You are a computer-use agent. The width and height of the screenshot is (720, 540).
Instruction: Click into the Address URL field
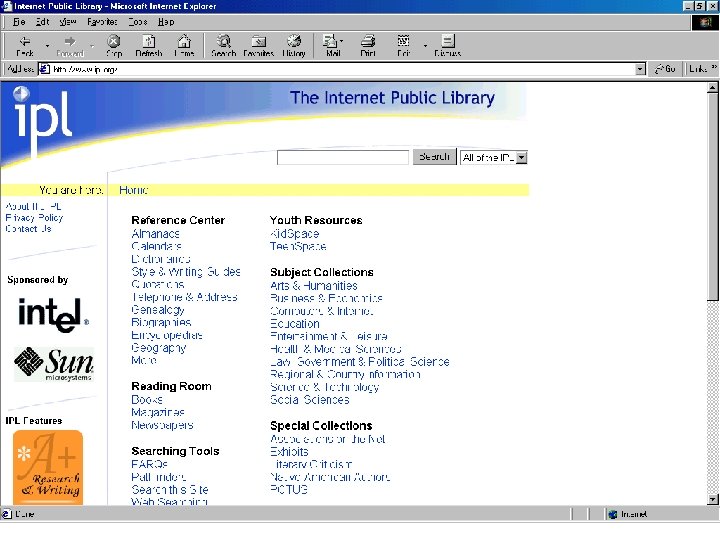[x=341, y=69]
